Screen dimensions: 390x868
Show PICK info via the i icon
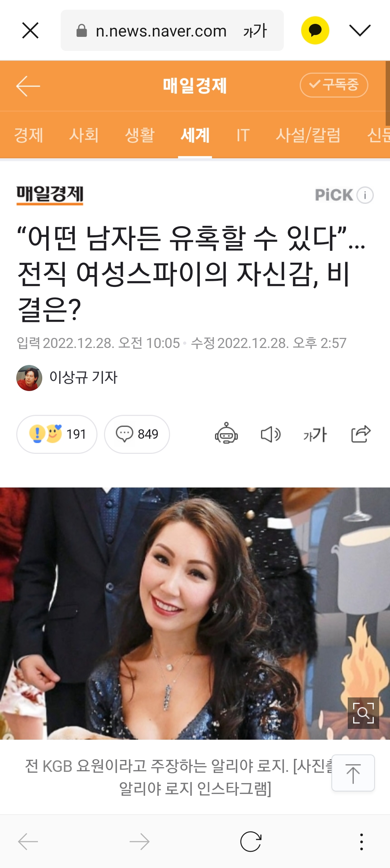coord(365,195)
